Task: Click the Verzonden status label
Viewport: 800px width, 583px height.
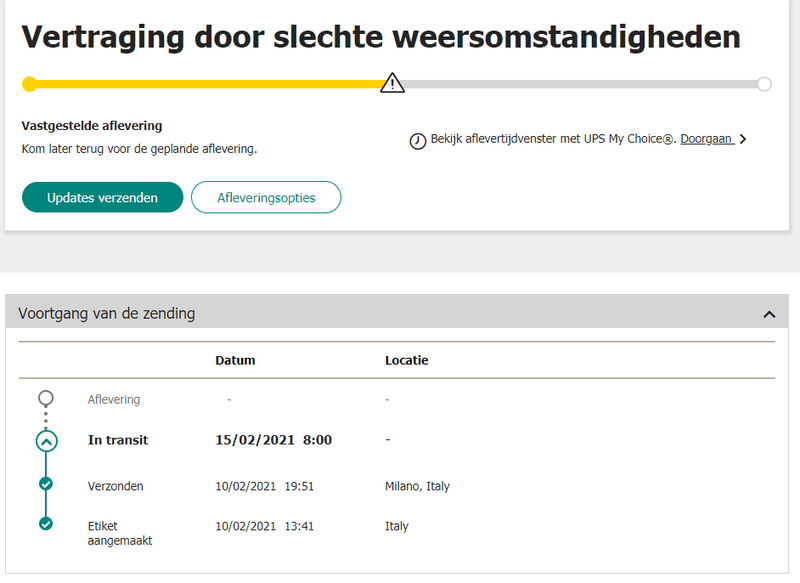Action: coord(116,487)
